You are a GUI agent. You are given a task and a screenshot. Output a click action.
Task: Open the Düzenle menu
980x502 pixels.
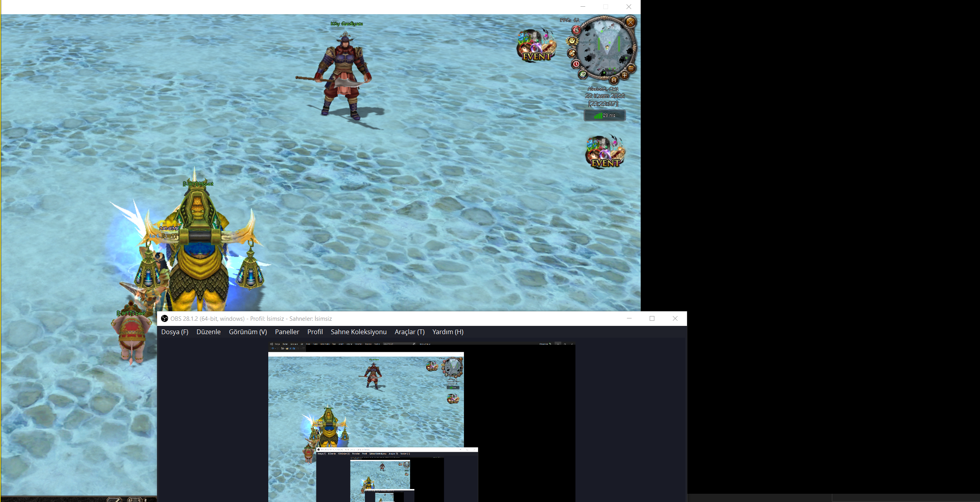pyautogui.click(x=209, y=332)
